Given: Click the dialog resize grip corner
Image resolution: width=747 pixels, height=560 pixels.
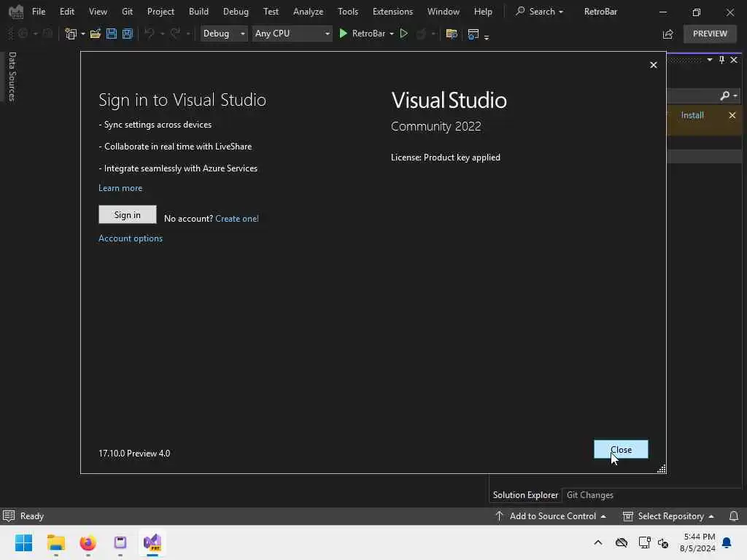Looking at the screenshot, I should [x=661, y=469].
